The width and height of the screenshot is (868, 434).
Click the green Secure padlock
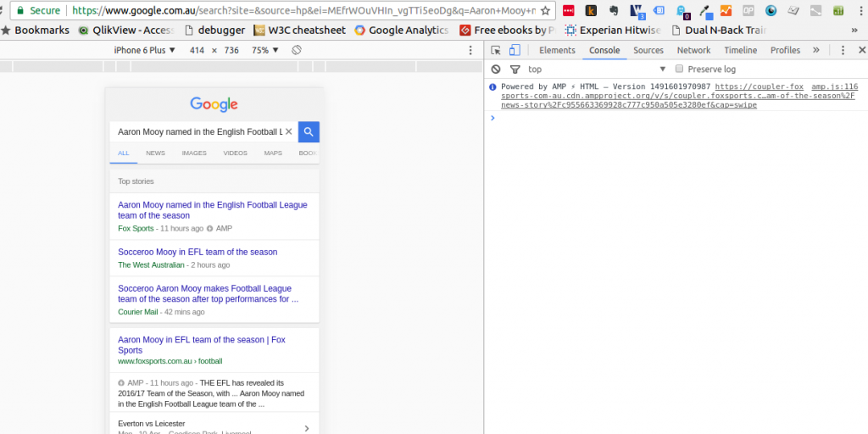(x=20, y=10)
